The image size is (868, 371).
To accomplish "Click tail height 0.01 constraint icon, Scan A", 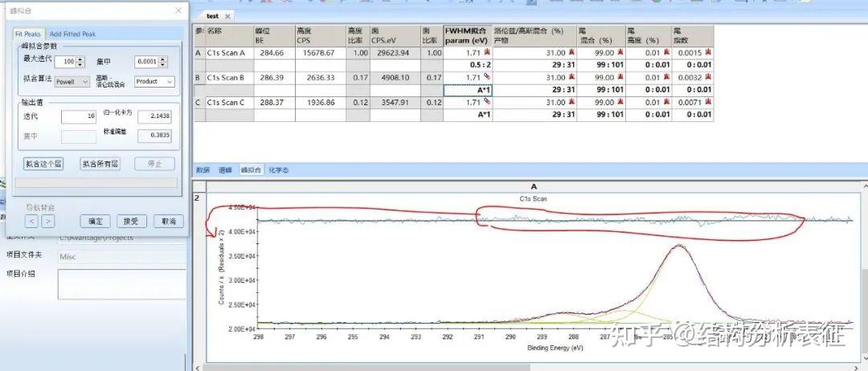I will tap(666, 52).
